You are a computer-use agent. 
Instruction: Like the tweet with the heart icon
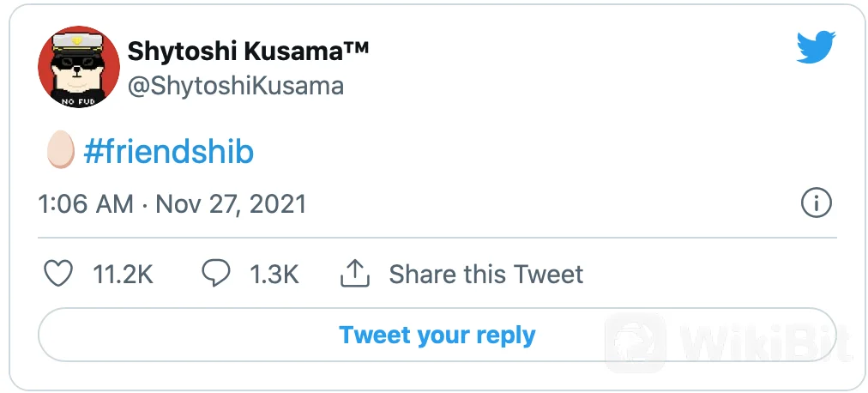(58, 275)
